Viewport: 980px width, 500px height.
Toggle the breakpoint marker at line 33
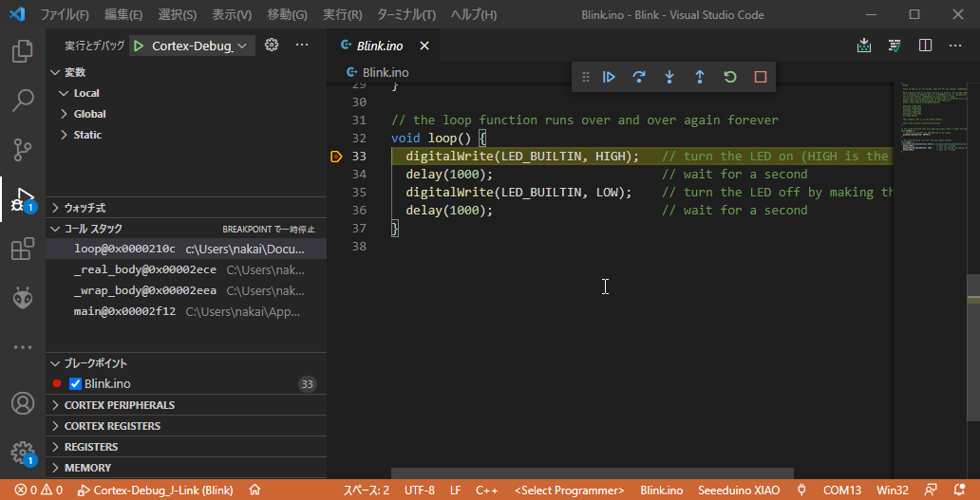pyautogui.click(x=336, y=156)
